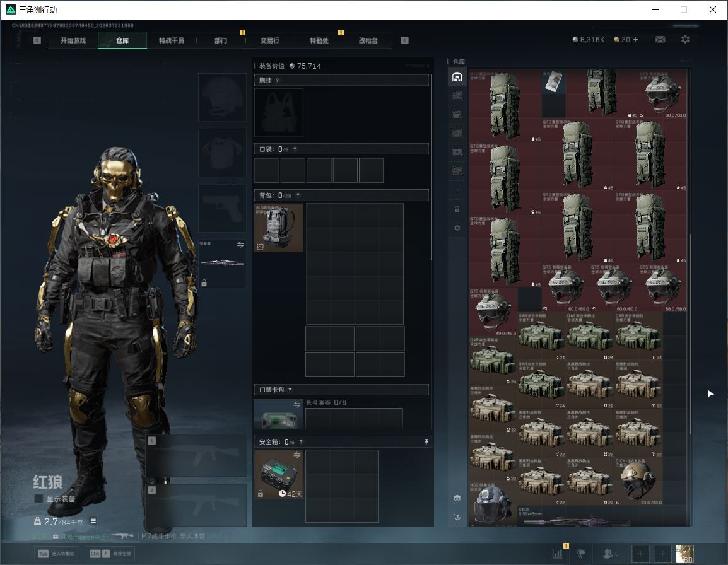Click the empty body armor slot
The image size is (728, 565).
(x=223, y=153)
